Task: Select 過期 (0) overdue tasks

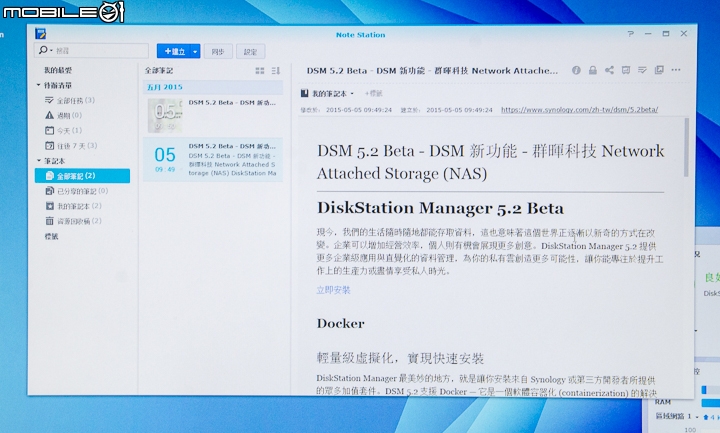Action: (x=63, y=115)
